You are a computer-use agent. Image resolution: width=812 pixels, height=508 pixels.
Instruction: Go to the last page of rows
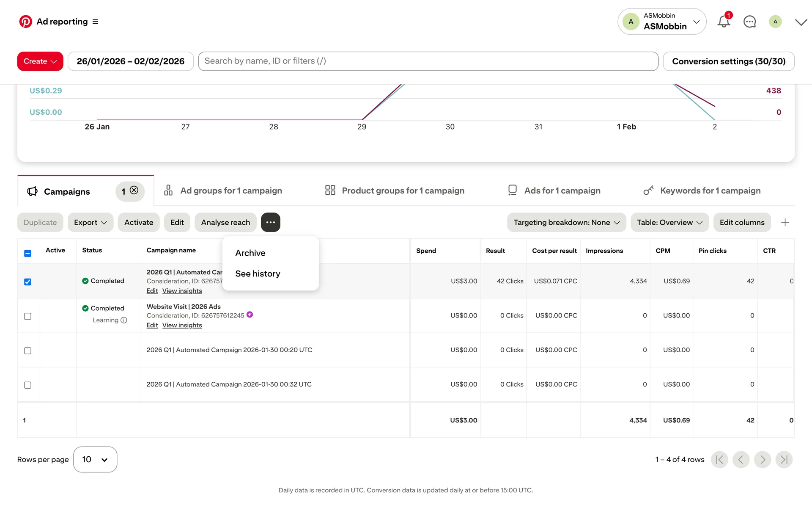click(784, 460)
